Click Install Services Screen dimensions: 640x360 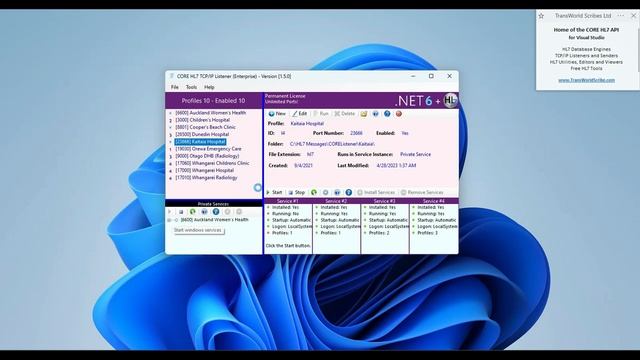pyautogui.click(x=376, y=192)
